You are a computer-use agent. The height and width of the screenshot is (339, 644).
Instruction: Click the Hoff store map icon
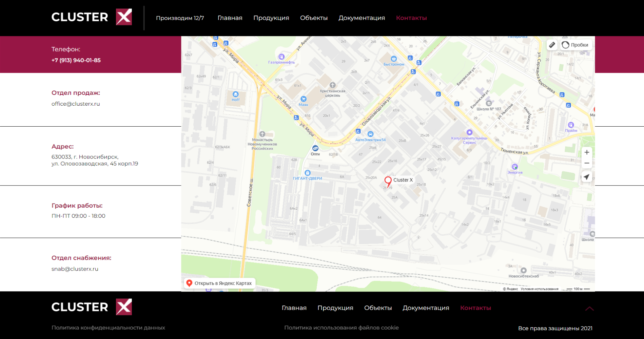(235, 94)
